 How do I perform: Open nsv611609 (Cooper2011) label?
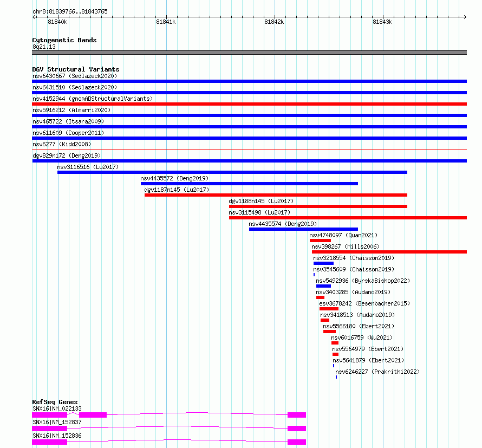(x=68, y=133)
